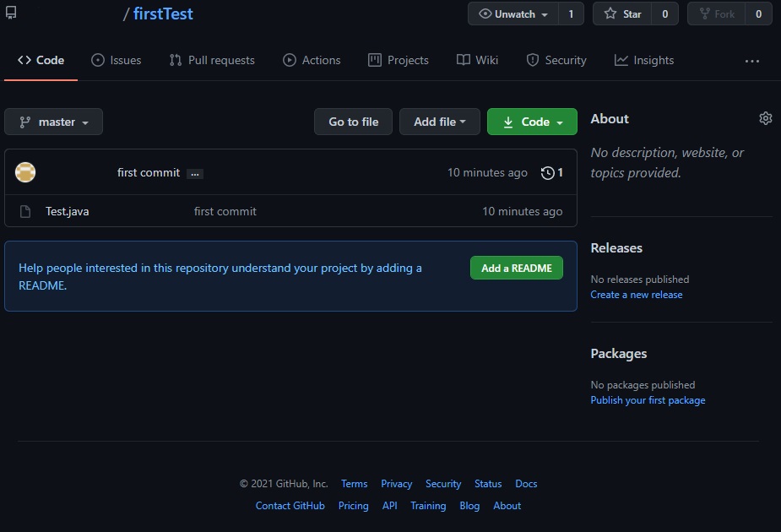Open the Packages heading link
Screen dimensions: 781x532
tap(619, 354)
